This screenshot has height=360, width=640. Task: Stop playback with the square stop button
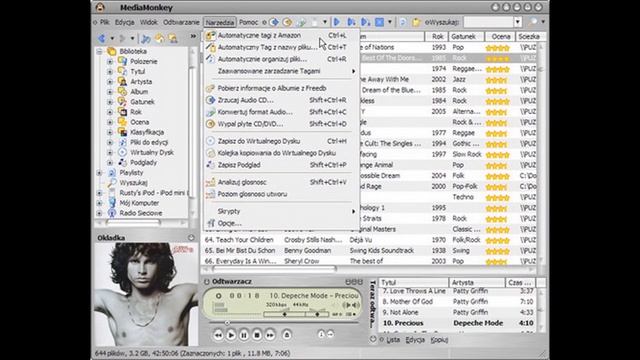257,335
